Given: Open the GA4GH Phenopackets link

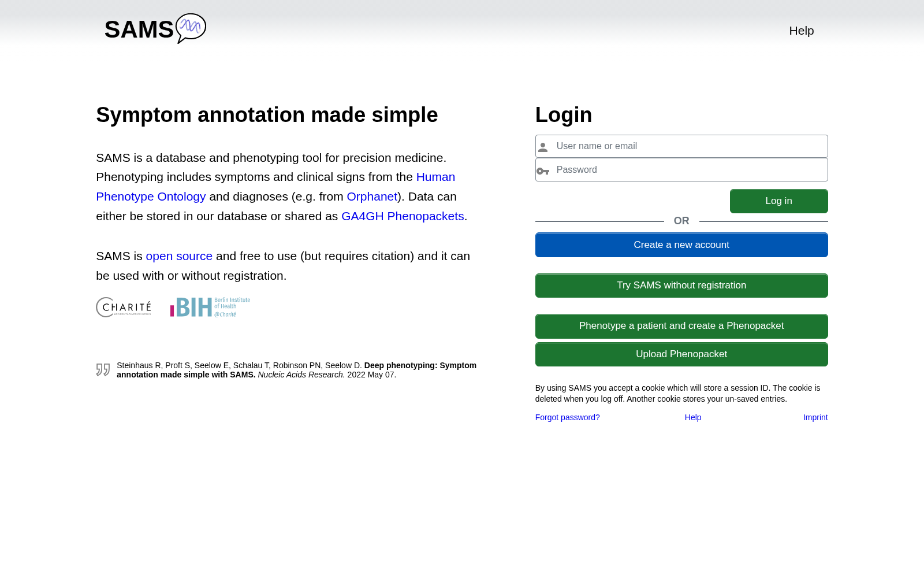Looking at the screenshot, I should pos(403,216).
